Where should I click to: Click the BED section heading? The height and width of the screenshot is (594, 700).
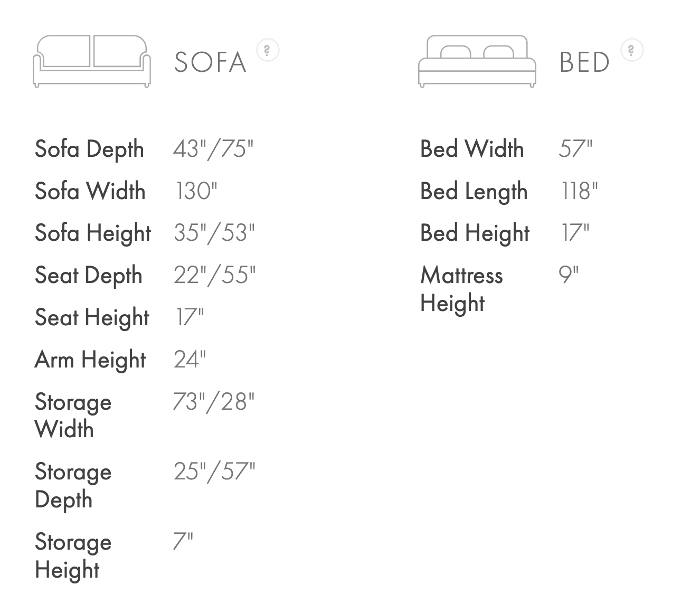pyautogui.click(x=584, y=62)
